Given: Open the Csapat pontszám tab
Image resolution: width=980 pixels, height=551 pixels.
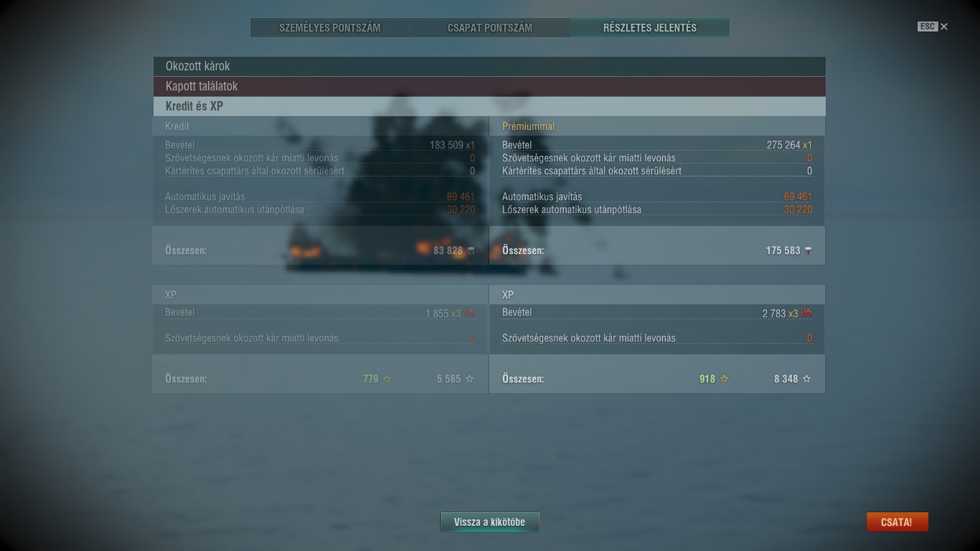Looking at the screenshot, I should (490, 28).
